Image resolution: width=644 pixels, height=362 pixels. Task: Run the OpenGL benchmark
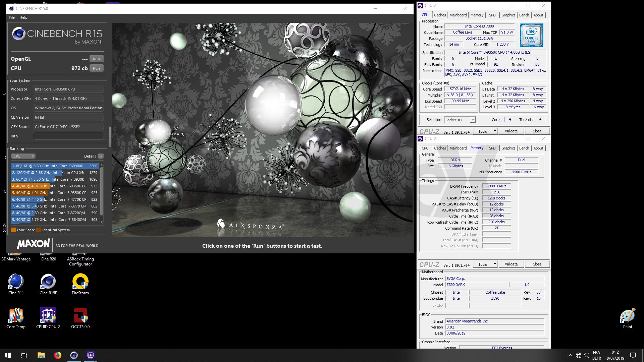(96, 59)
